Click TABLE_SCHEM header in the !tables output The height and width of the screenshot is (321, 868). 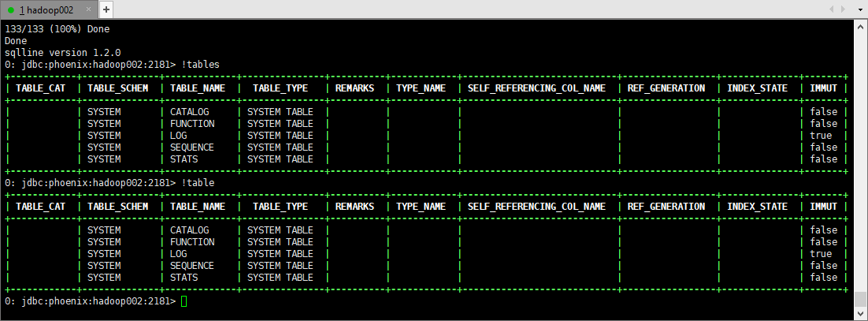point(118,88)
